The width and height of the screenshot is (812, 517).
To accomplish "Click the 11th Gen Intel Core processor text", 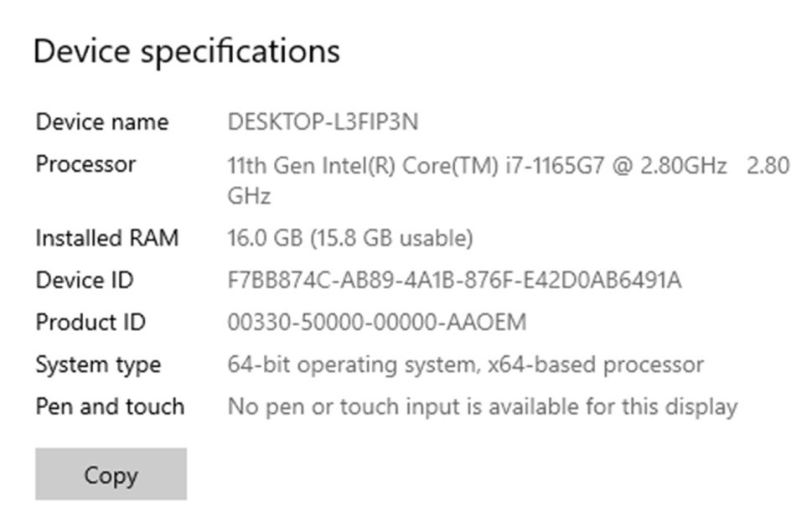I will (360, 166).
